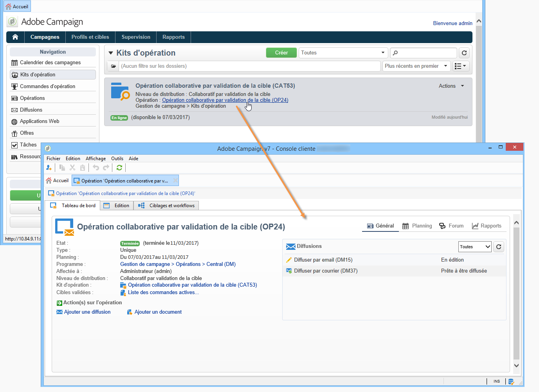539x392 pixels.
Task: Refresh the Kits d'opération list
Action: click(464, 53)
